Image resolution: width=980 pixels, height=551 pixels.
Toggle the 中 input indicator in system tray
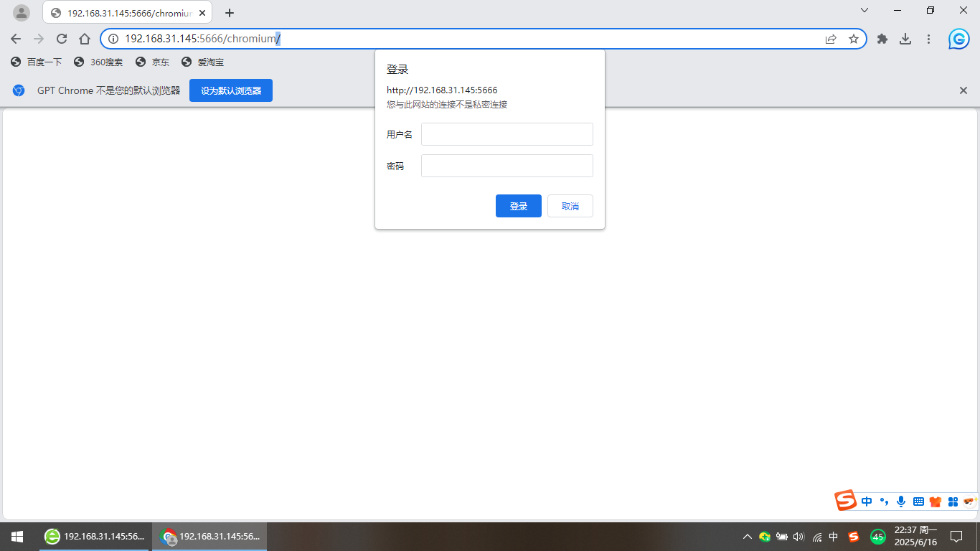point(834,537)
